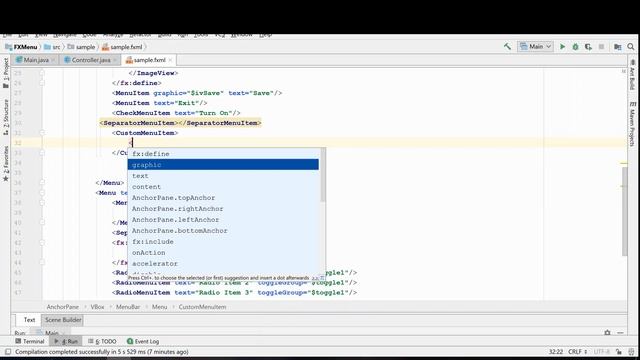Hide the Run panel with minimize icon
Viewport: 640px width, 360px height.
coord(620,333)
